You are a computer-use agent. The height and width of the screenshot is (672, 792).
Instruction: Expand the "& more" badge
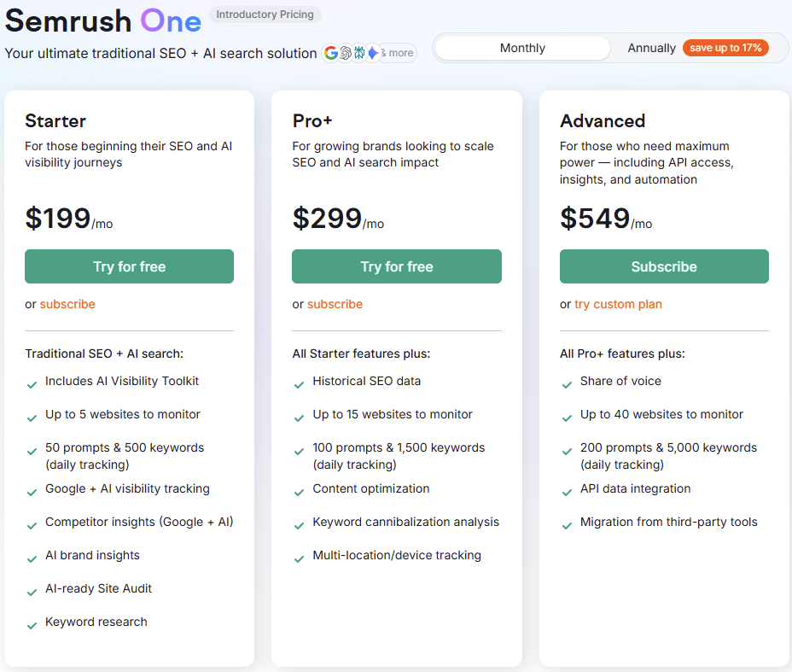pos(397,53)
